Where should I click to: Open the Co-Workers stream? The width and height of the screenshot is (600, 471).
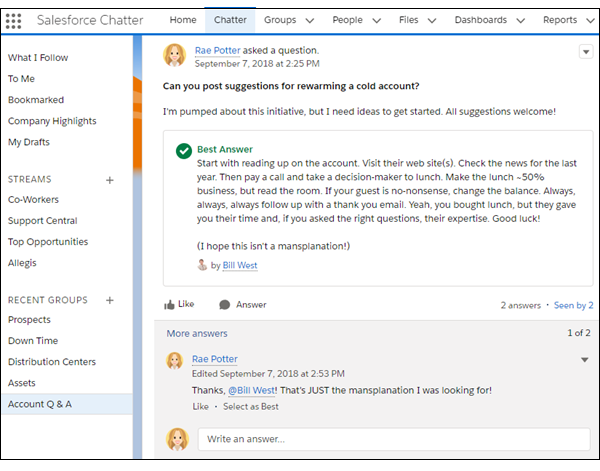(33, 200)
